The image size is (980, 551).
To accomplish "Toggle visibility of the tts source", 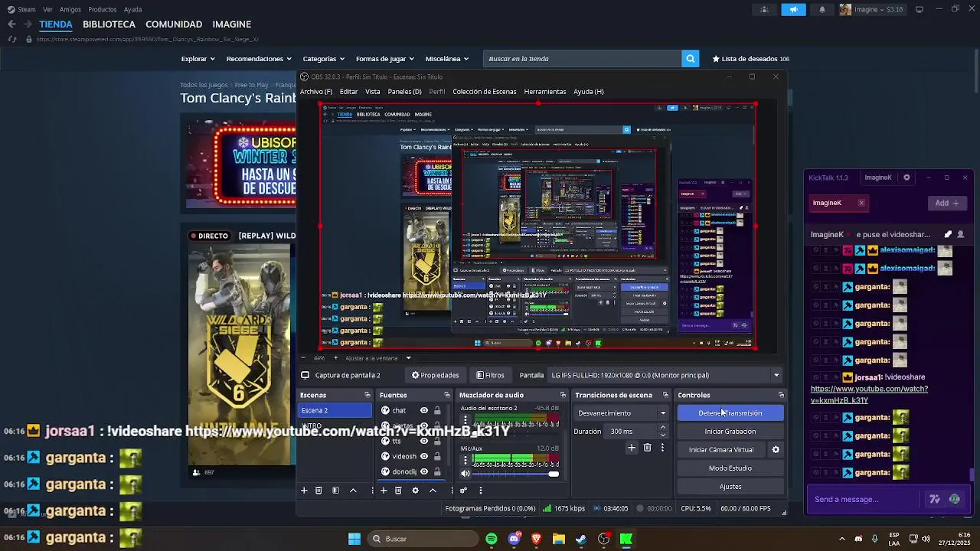I will tap(423, 441).
